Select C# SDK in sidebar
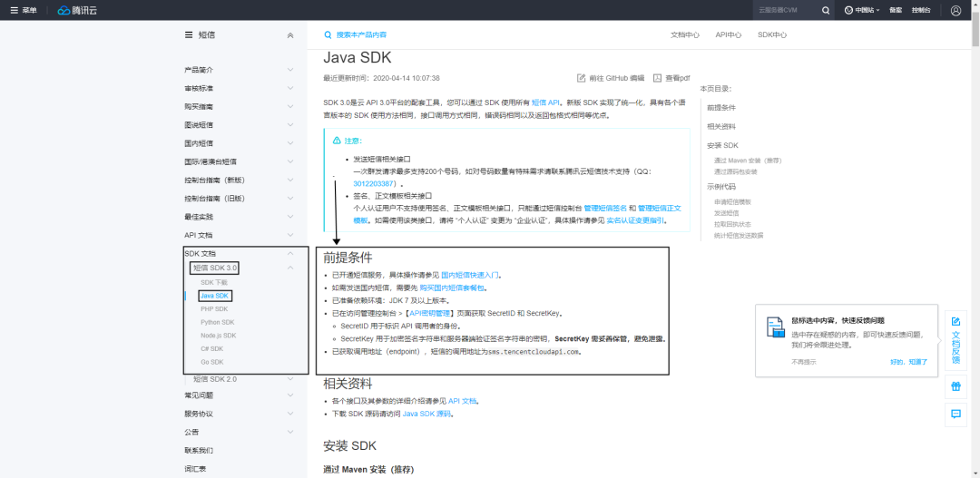 point(211,348)
